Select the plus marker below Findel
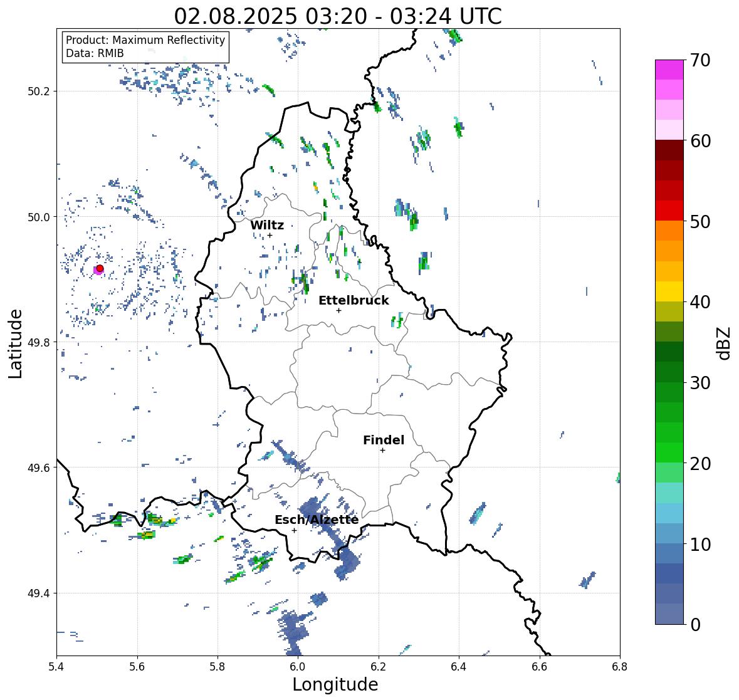739x700 pixels. point(383,451)
